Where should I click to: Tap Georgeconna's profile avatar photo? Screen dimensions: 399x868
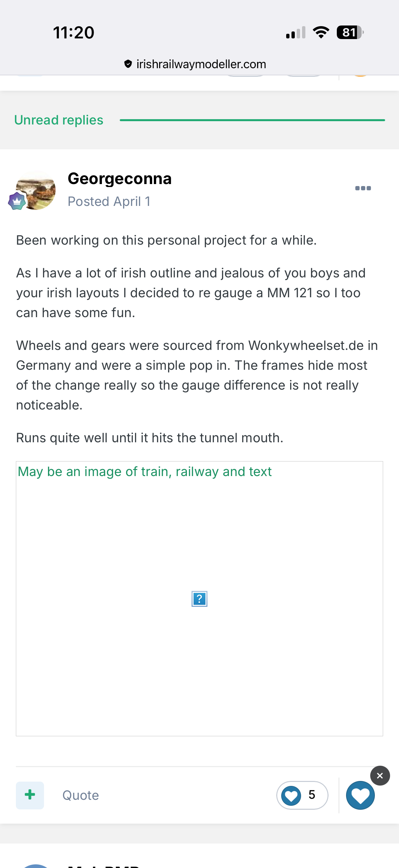point(36,190)
